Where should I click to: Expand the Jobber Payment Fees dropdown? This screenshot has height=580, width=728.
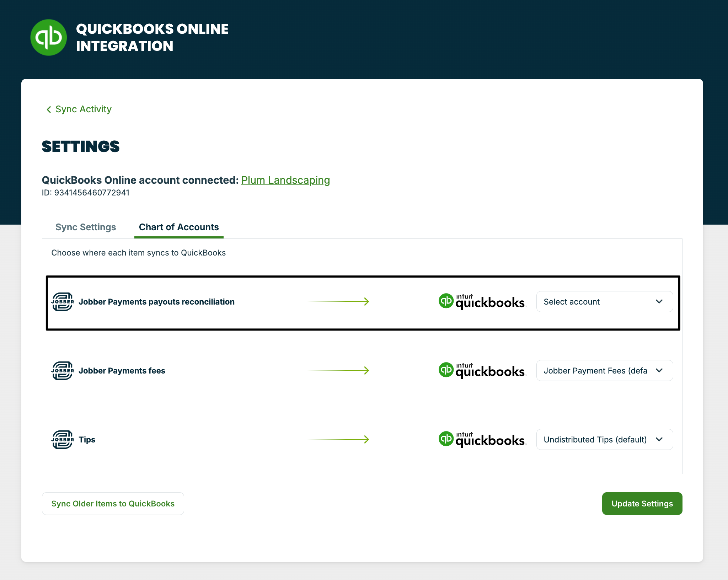pyautogui.click(x=604, y=371)
